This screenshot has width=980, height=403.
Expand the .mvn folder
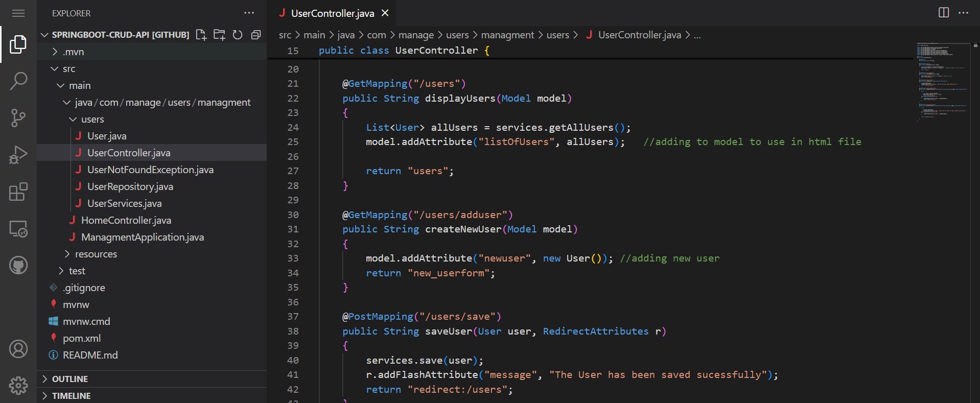[x=152, y=52]
